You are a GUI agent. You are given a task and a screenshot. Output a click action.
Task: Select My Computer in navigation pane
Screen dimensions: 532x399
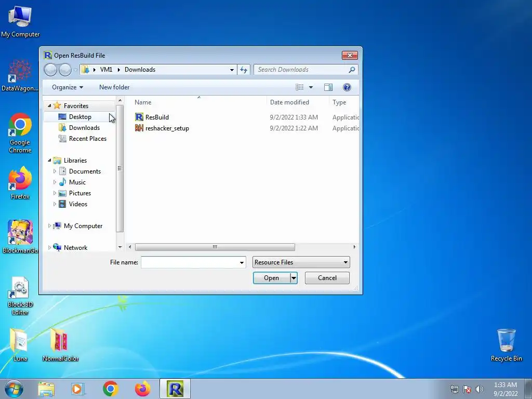pos(83,226)
